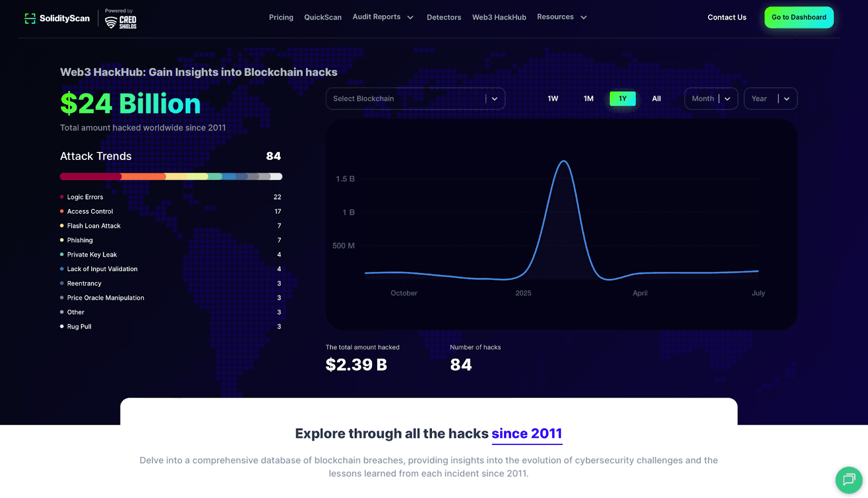Click the Attack Trends color bar

(x=171, y=176)
